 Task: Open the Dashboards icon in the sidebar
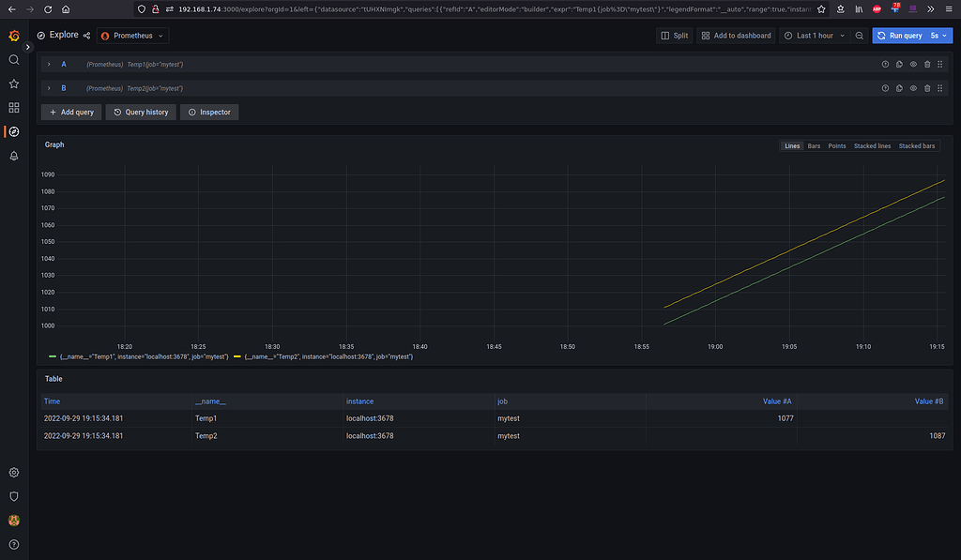(x=13, y=107)
